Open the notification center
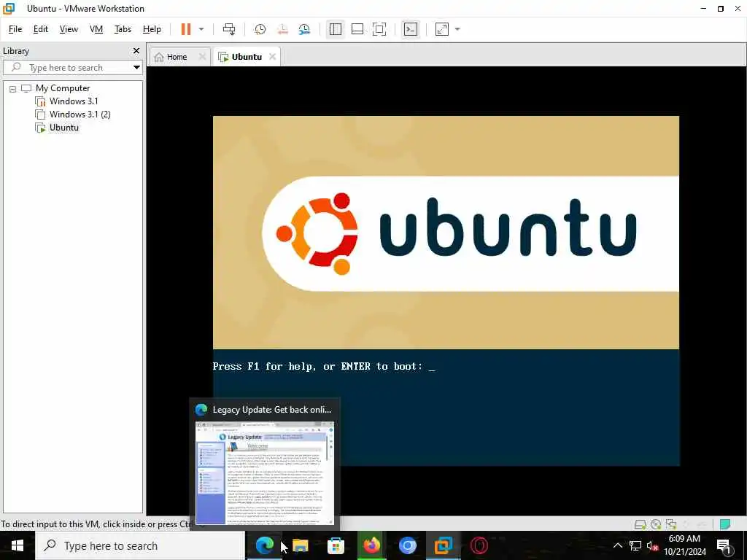Image resolution: width=747 pixels, height=560 pixels. tap(724, 545)
